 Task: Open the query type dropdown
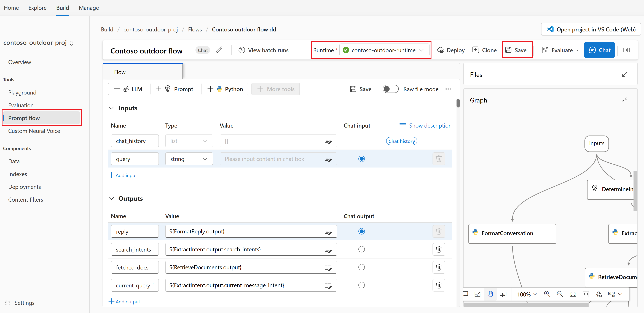tap(189, 159)
